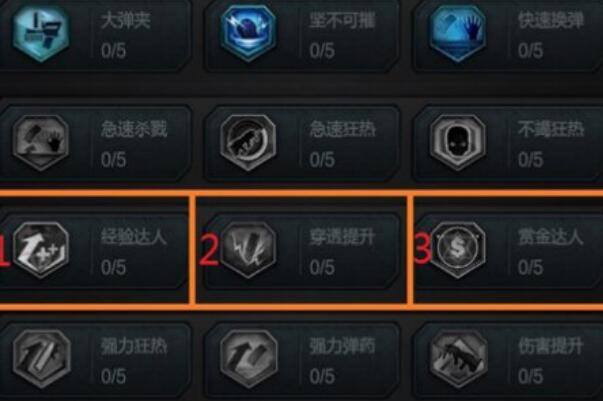This screenshot has height=401, width=603.
Task: Click the 穿透提升 talent name label
Action: (x=342, y=236)
